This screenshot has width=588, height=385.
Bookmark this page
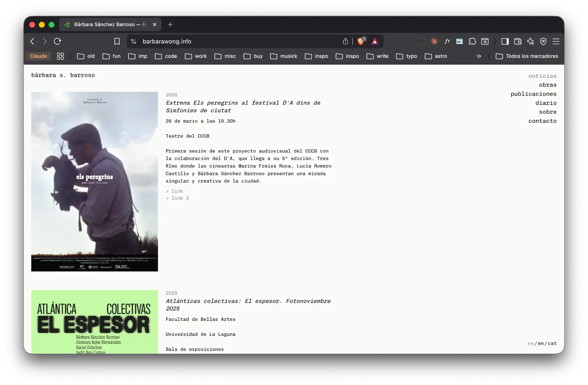click(x=117, y=41)
